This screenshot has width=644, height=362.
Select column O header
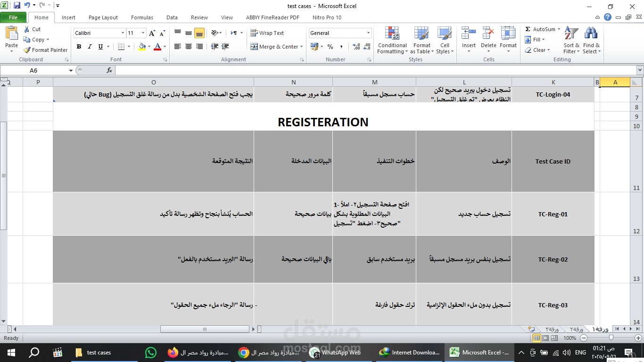point(153,82)
